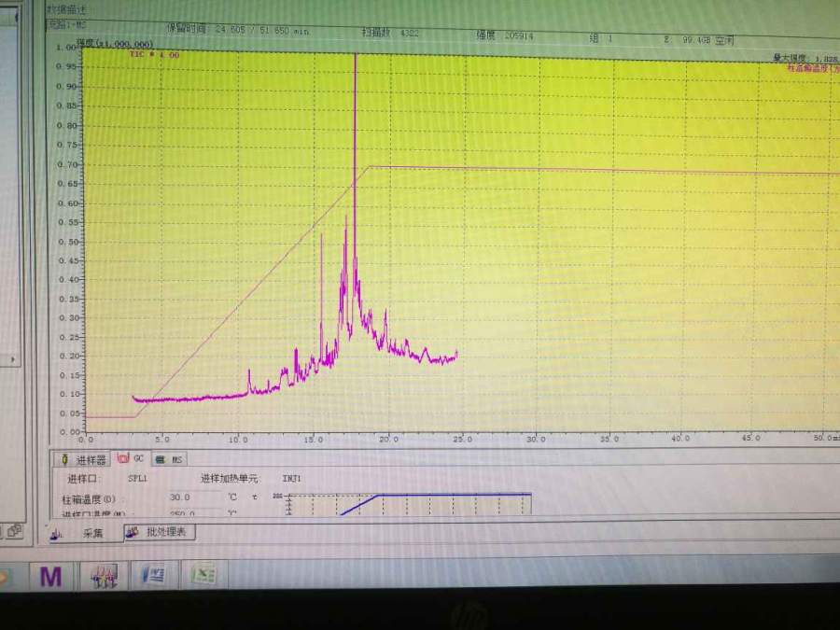This screenshot has height=630, width=840.
Task: Click the tallest TIC peak near 18 minutes
Action: click(x=355, y=161)
